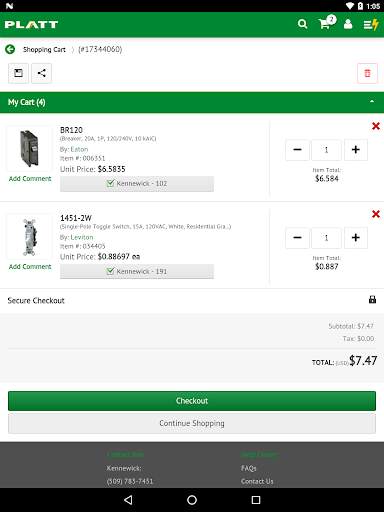Tap the Secure Checkout lock icon
This screenshot has width=384, height=512.
point(372,300)
